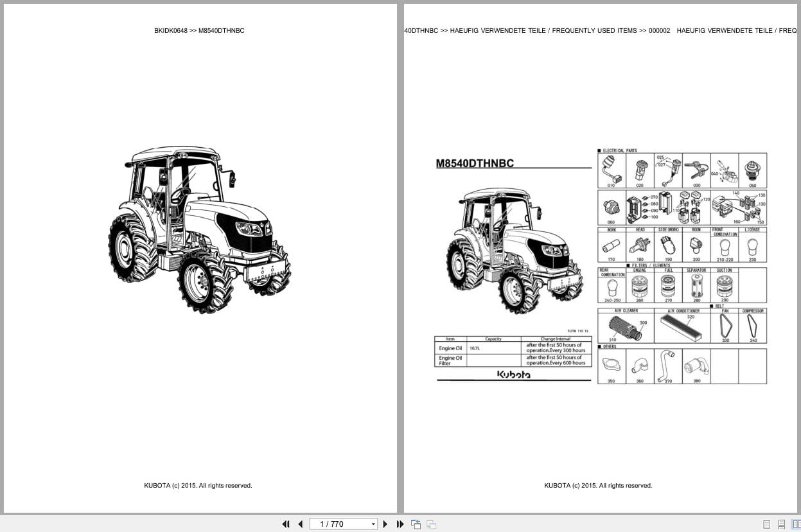Image resolution: width=801 pixels, height=532 pixels.
Task: Click the WORK light bulb part 170
Action: (x=612, y=245)
